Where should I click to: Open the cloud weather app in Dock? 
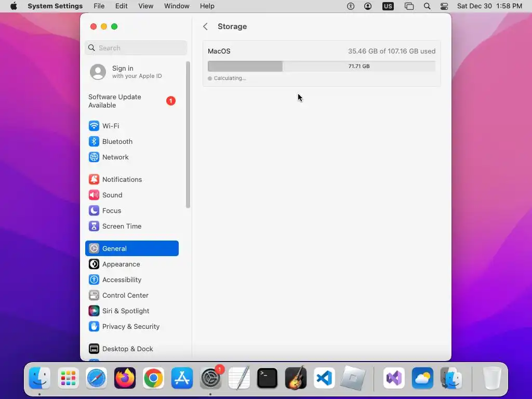tap(422, 378)
